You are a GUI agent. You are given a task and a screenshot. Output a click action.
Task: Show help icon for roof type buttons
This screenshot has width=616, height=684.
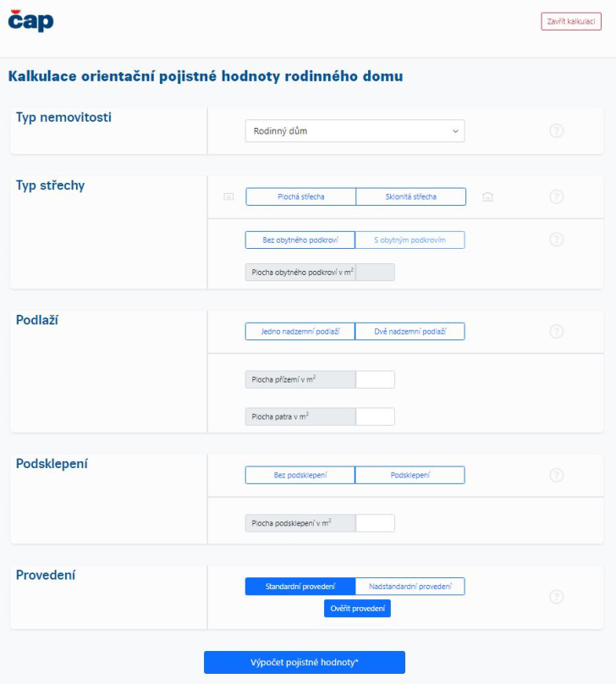click(x=557, y=196)
